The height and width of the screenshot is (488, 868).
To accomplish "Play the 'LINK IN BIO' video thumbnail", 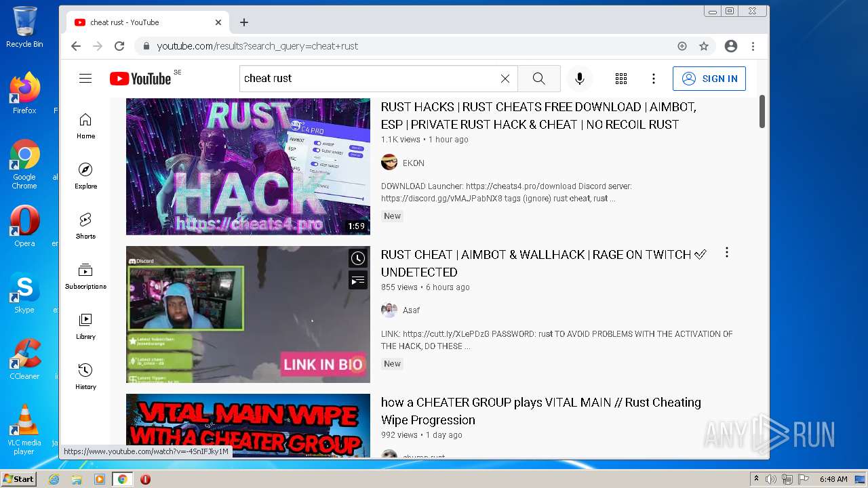I will click(248, 314).
